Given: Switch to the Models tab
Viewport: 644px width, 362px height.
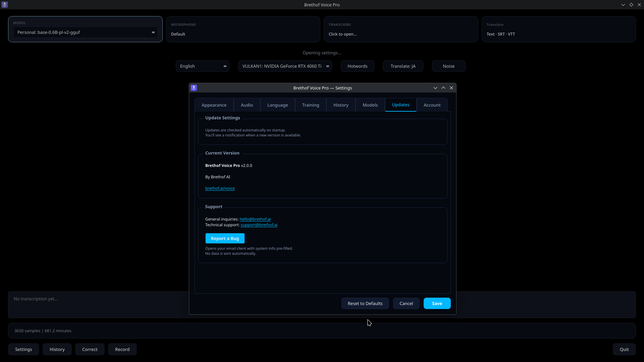Looking at the screenshot, I should click(370, 105).
